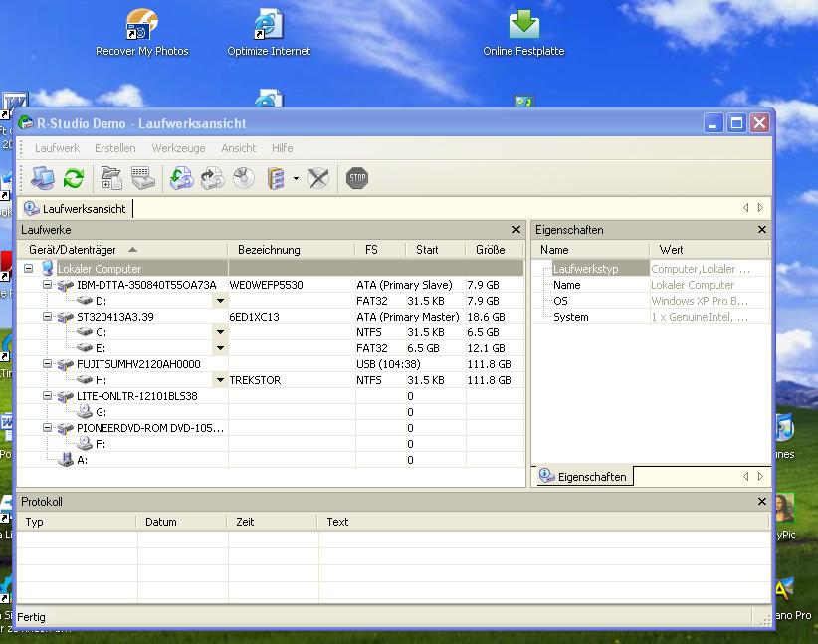The width and height of the screenshot is (818, 644).
Task: Close the Eigenschaften panel
Action: click(762, 230)
